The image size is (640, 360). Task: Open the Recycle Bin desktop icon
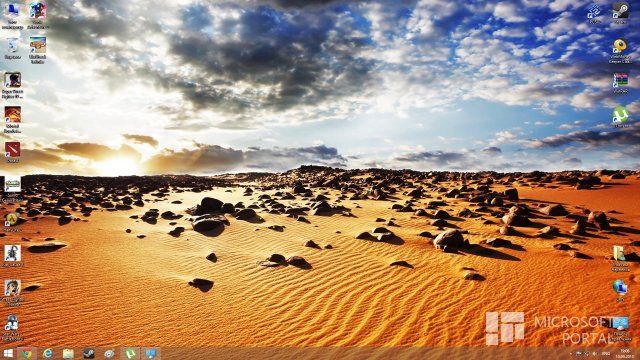tap(13, 49)
